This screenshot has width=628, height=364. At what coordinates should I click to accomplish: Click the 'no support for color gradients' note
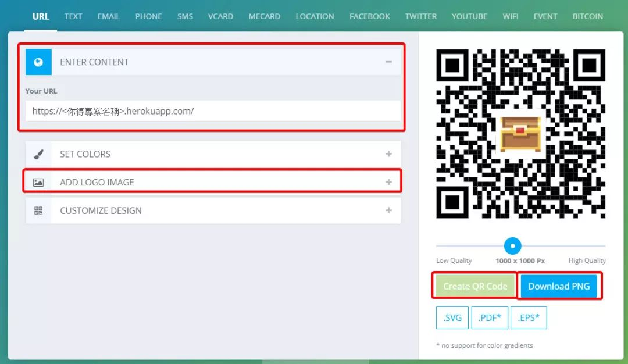(x=484, y=345)
